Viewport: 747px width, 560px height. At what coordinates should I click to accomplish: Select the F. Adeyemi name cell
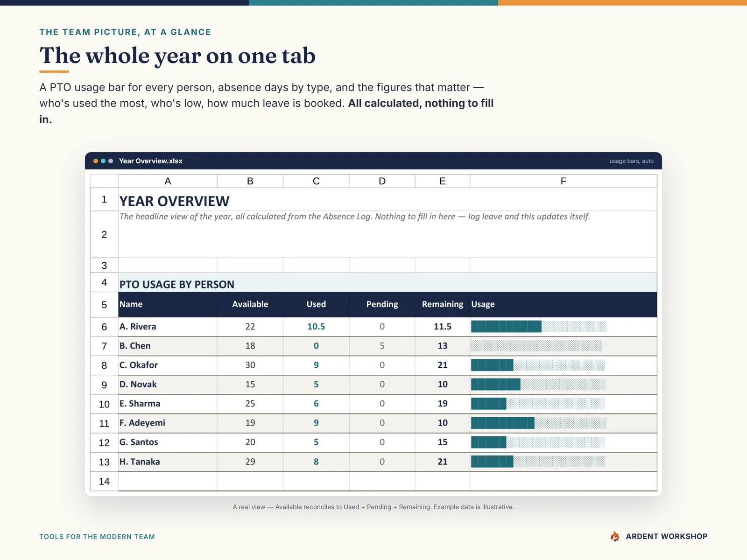pyautogui.click(x=168, y=423)
